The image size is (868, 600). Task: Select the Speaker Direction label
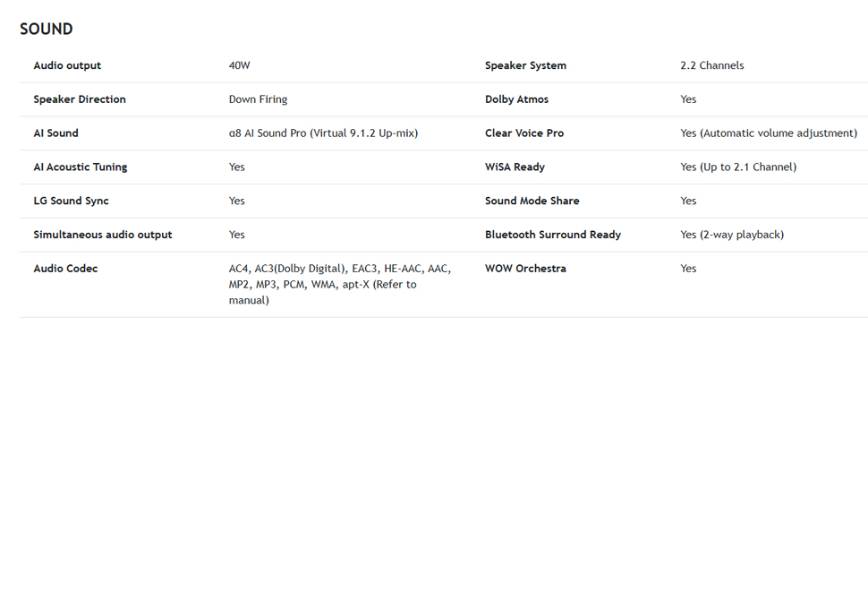(x=79, y=99)
